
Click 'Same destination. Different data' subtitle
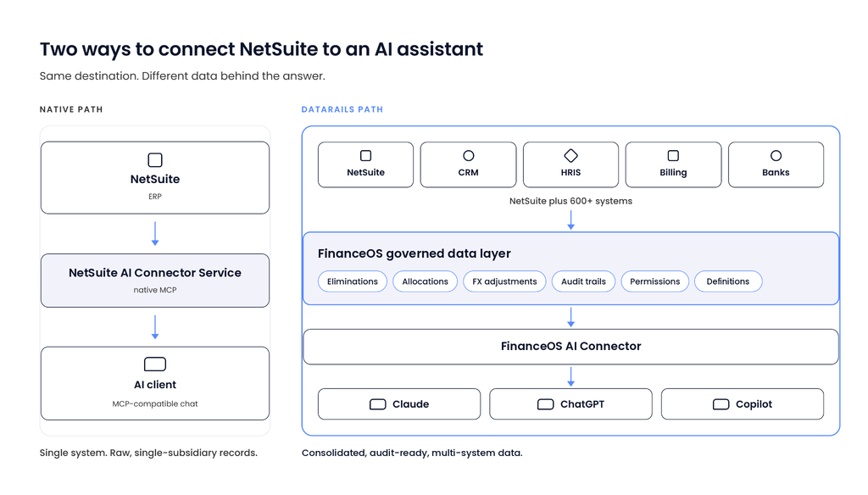[182, 75]
